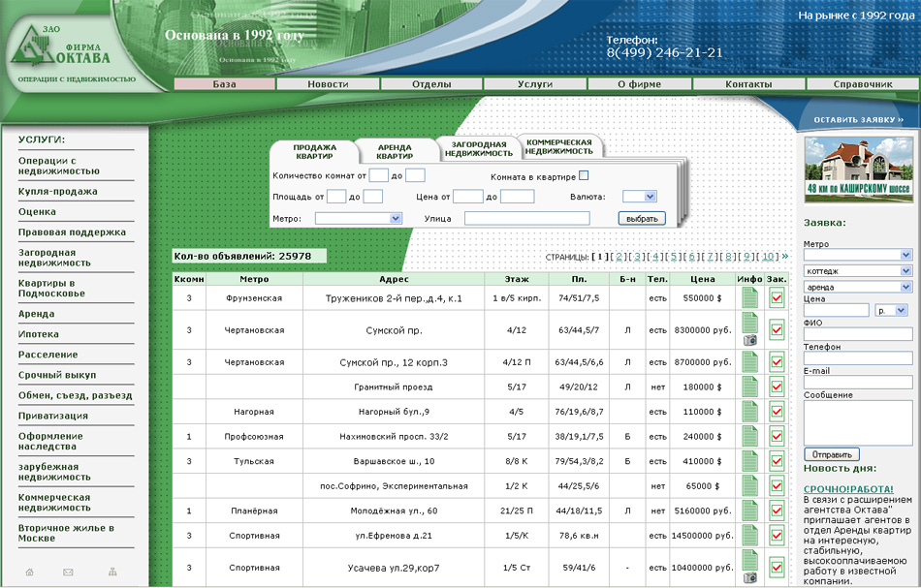
Task: Click the 'выбрать' search button
Action: 642,218
